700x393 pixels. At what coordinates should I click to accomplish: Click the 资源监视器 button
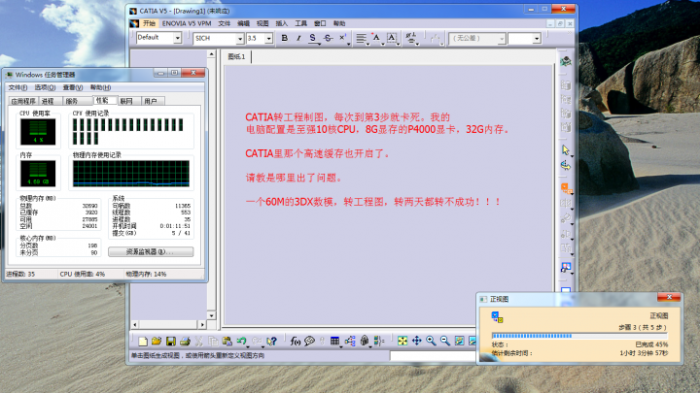tap(151, 252)
